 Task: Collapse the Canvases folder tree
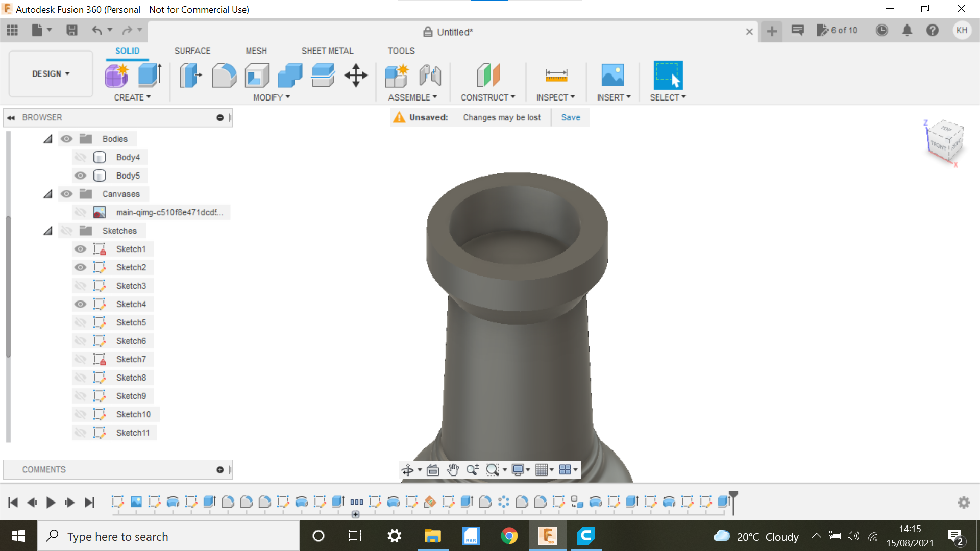pyautogui.click(x=48, y=194)
